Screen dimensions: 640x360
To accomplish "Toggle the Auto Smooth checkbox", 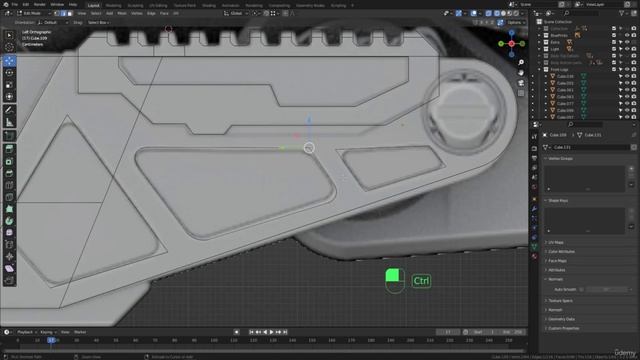I will point(581,289).
